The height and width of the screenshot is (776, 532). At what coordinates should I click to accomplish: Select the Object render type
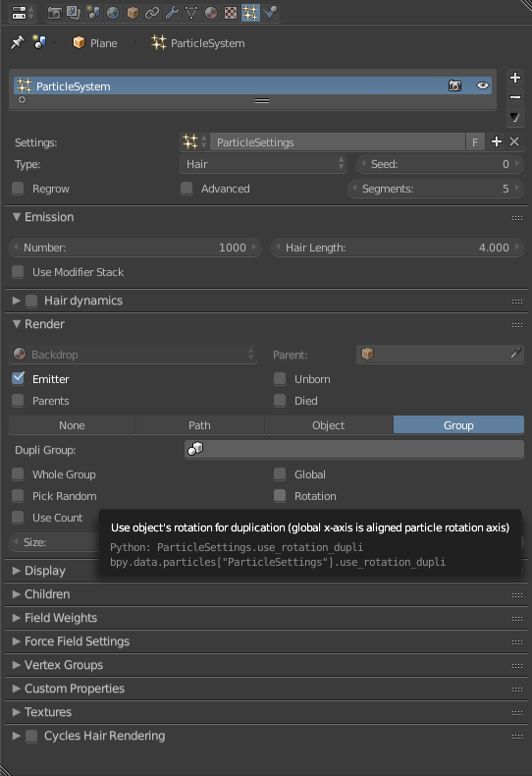coord(329,425)
